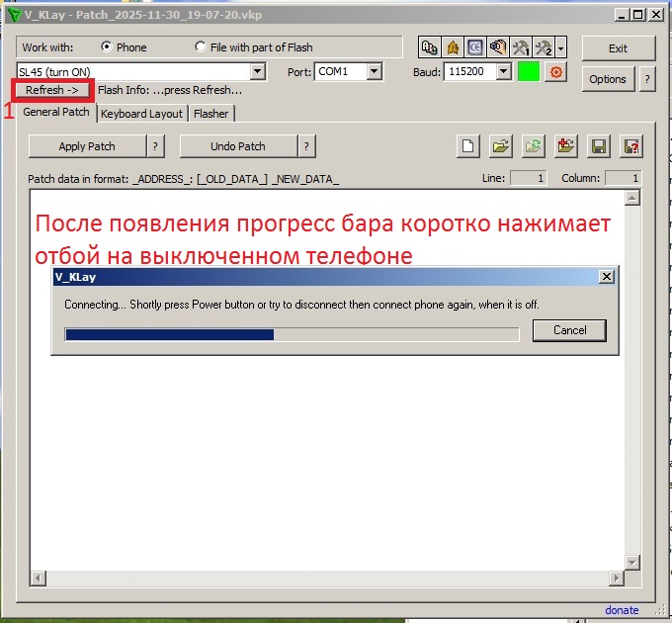Click the donate link at bottom
The height and width of the screenshot is (623, 672).
point(622,610)
